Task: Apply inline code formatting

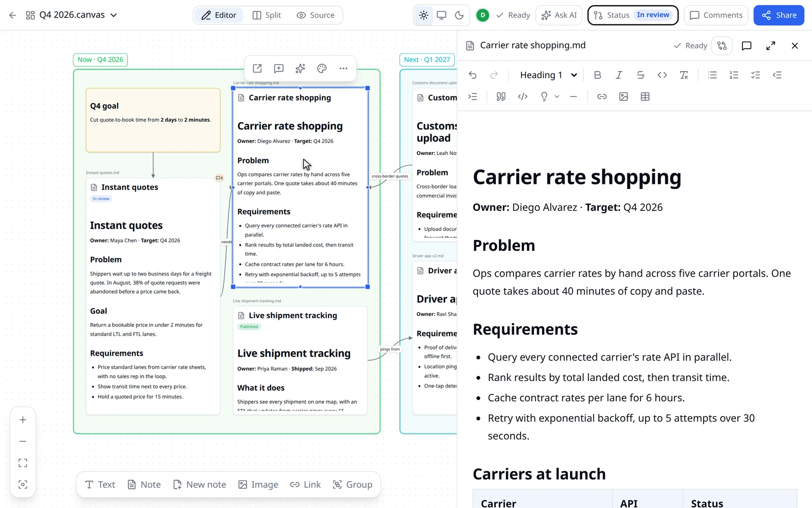Action: 662,75
